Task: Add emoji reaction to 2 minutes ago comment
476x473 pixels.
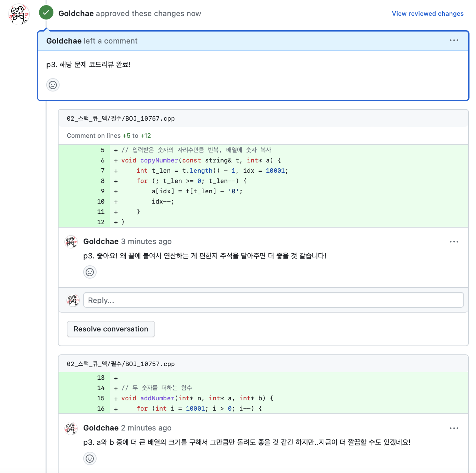Action: 90,459
